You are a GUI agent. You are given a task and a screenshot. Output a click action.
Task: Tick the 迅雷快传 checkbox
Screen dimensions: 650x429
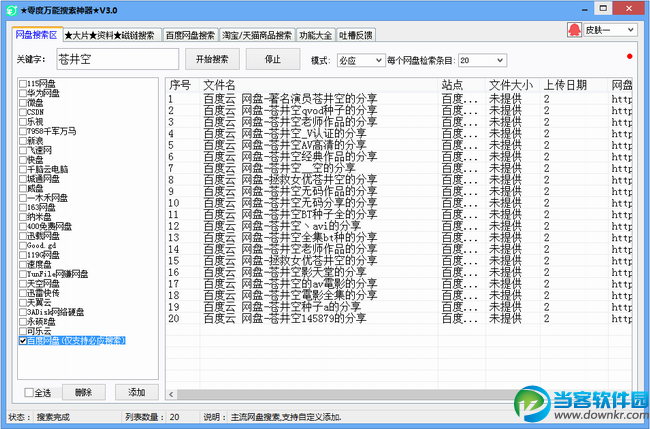coord(23,293)
